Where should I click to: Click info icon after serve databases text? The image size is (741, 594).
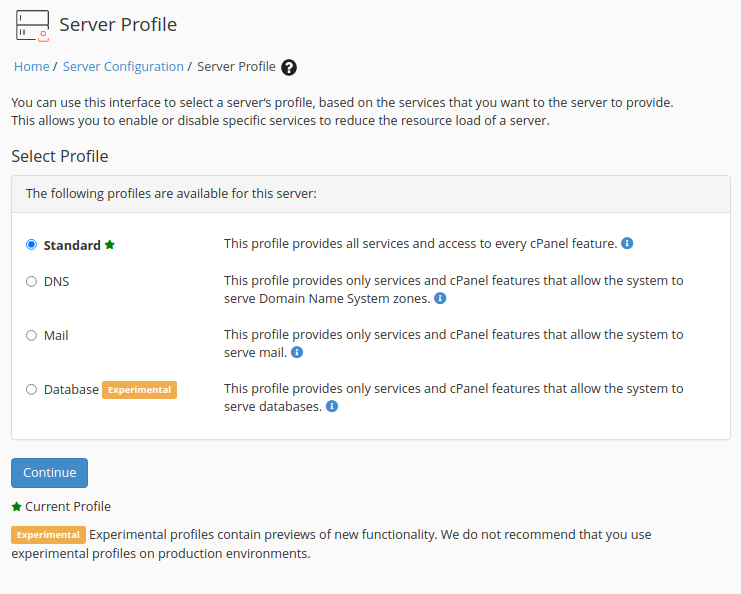tap(332, 406)
